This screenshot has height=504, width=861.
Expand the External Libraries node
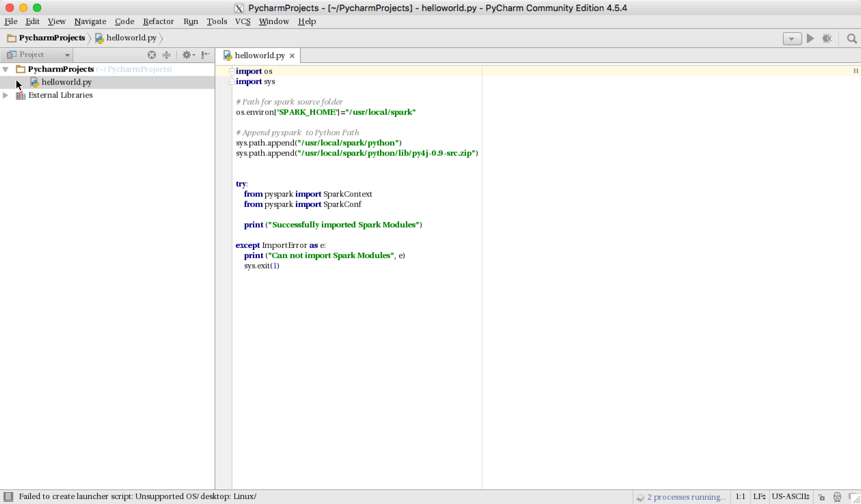(x=6, y=96)
